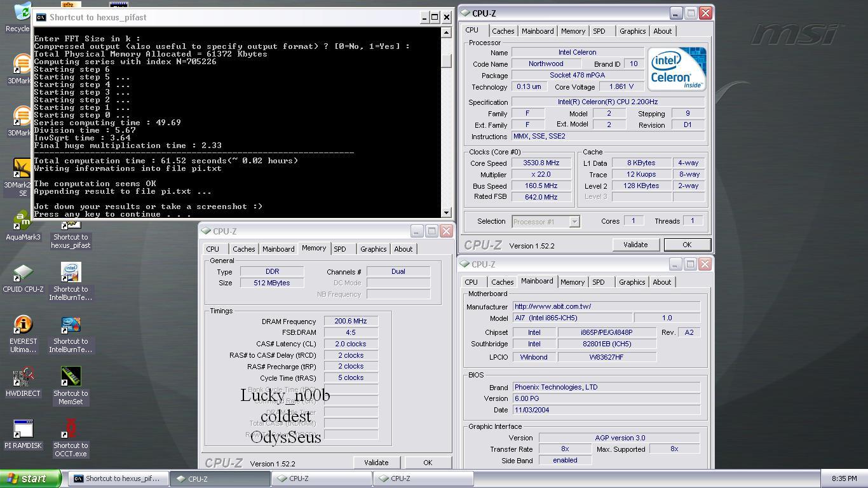This screenshot has width=868, height=488.
Task: Open EVEREST Ultimate desktop icon
Action: (23, 334)
